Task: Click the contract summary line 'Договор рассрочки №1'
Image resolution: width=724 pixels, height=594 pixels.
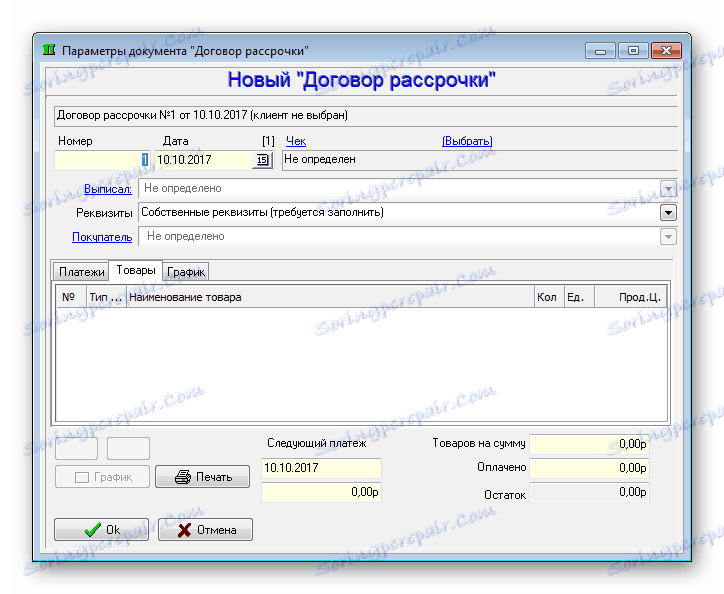Action: pyautogui.click(x=366, y=115)
